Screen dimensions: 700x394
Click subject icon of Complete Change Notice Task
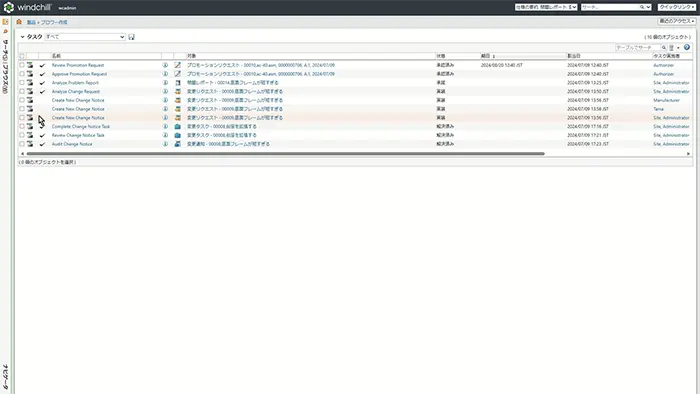pos(178,126)
